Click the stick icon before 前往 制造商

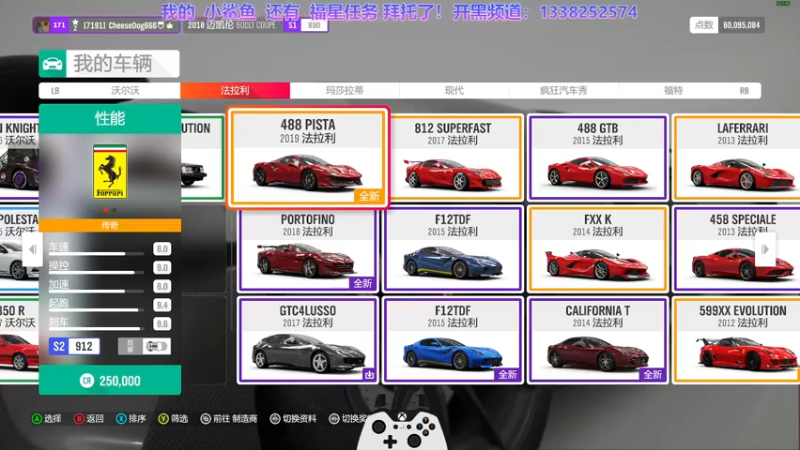coord(206,419)
